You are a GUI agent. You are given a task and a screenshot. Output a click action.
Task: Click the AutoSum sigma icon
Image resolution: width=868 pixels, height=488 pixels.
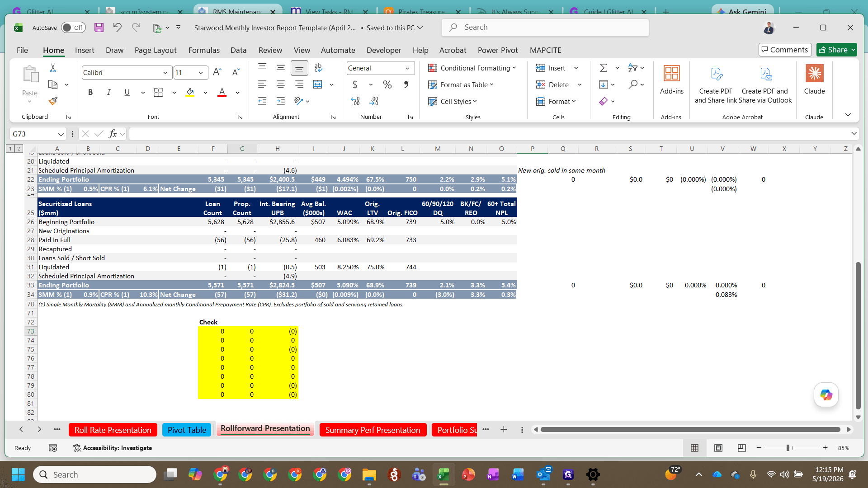(604, 68)
